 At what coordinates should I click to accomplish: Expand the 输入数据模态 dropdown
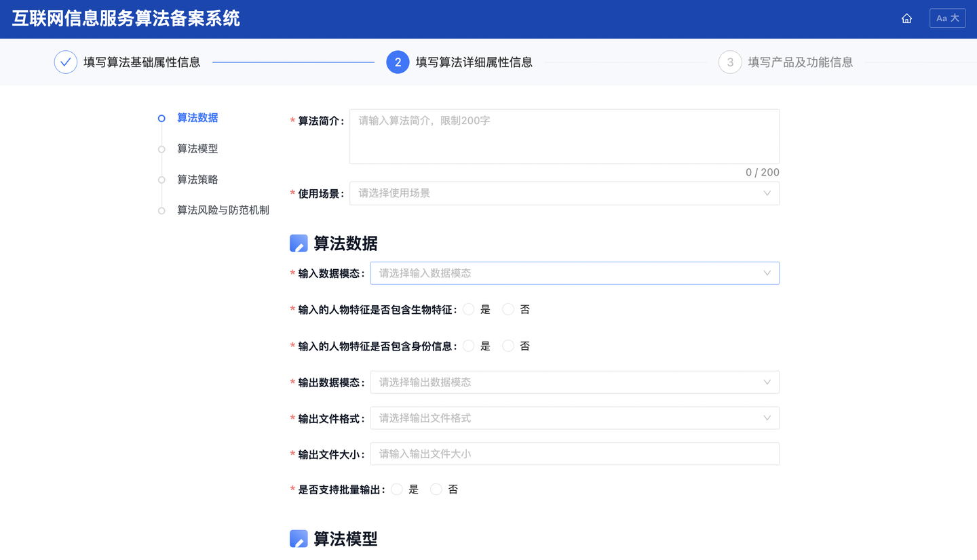(574, 273)
